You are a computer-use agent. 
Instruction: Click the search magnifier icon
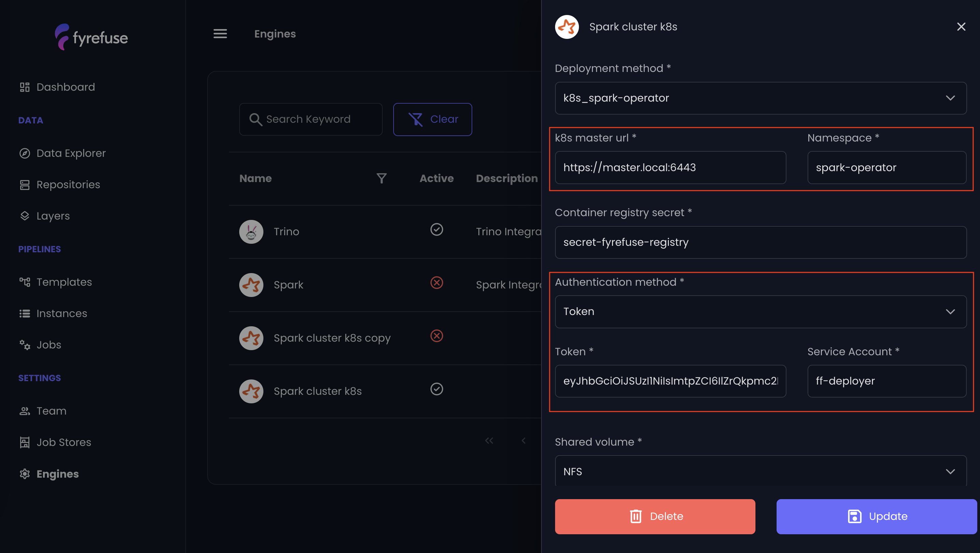255,120
